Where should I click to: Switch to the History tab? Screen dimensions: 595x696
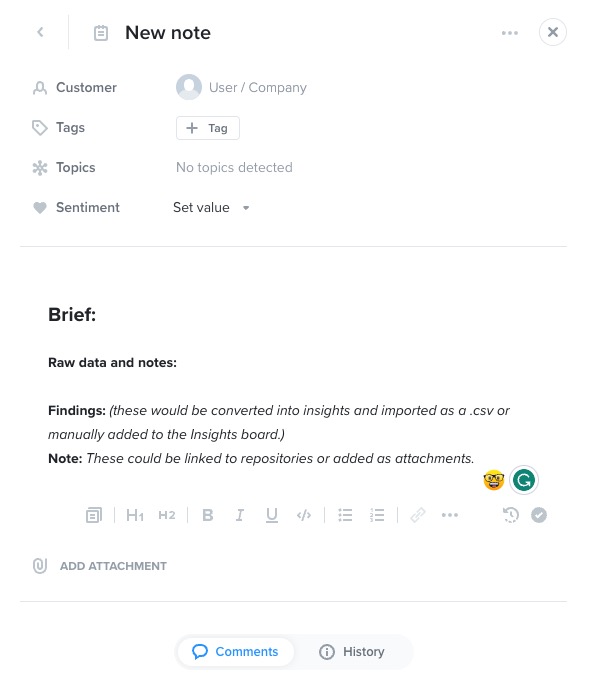[352, 652]
